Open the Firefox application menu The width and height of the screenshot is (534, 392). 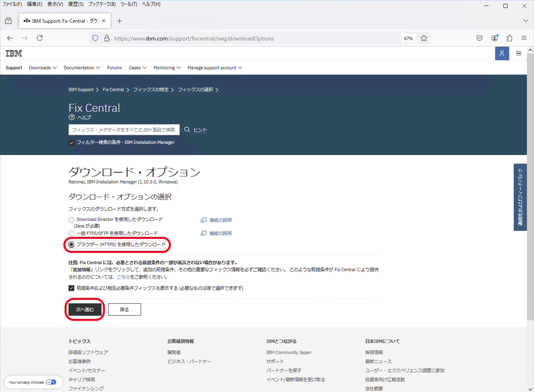coord(524,38)
